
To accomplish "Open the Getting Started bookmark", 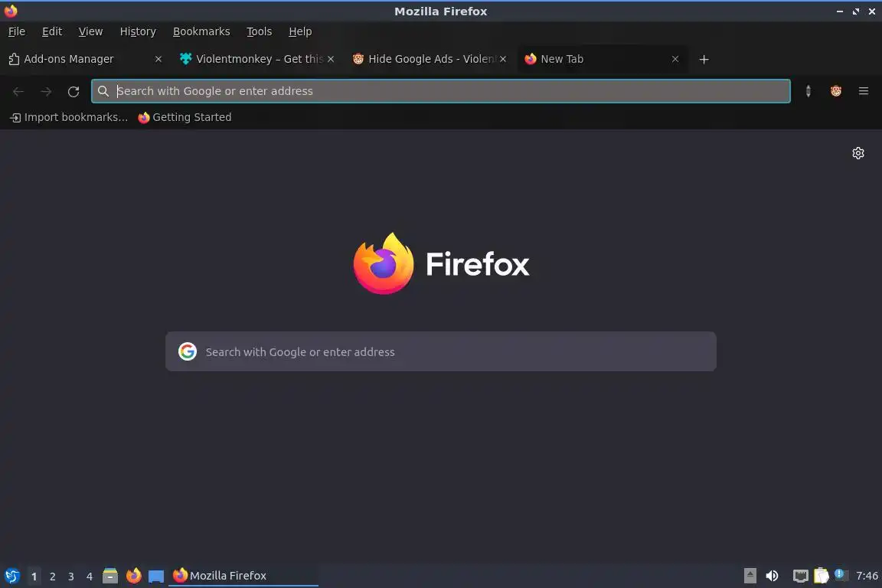I will (185, 117).
